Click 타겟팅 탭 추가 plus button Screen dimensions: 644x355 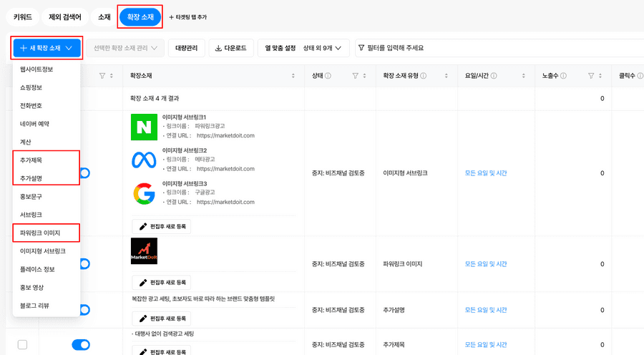point(187,17)
